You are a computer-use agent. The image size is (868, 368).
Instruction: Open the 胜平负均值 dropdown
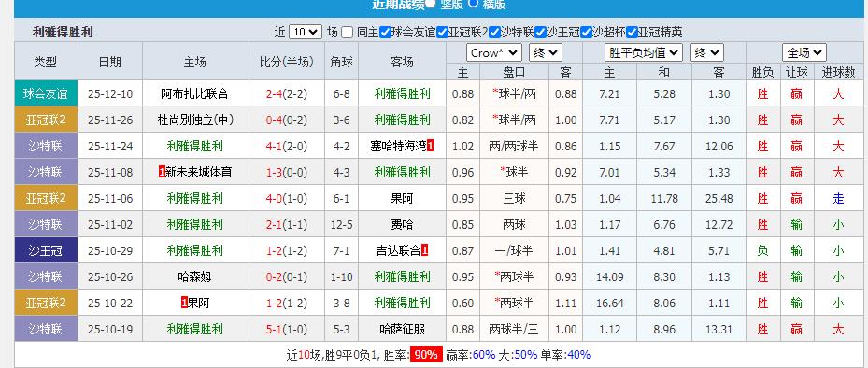click(x=644, y=53)
